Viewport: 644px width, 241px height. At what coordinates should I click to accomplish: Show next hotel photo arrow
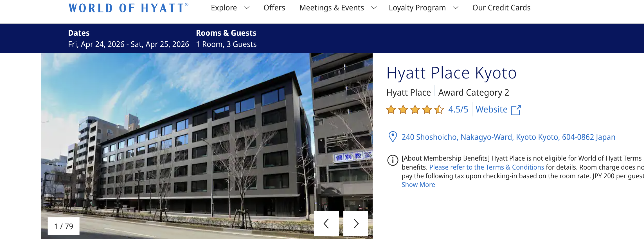coord(356,224)
